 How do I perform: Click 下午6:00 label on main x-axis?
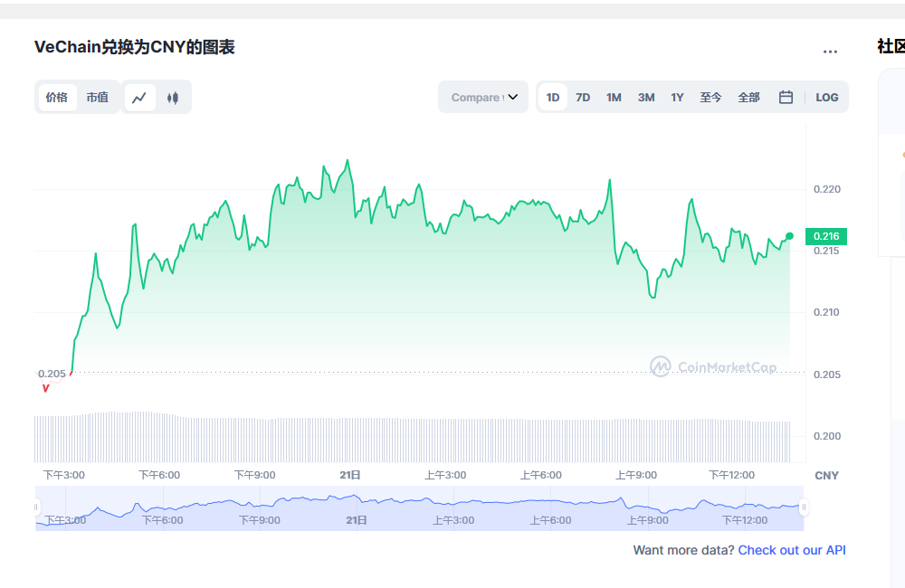tap(159, 475)
